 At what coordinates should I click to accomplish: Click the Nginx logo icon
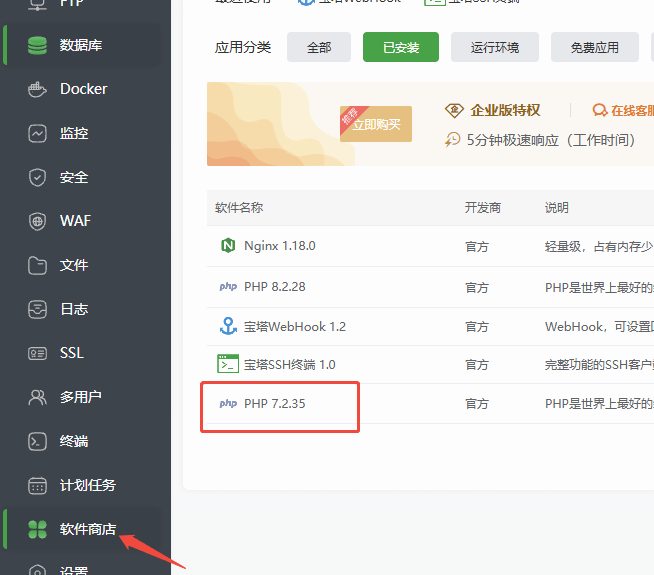[228, 246]
